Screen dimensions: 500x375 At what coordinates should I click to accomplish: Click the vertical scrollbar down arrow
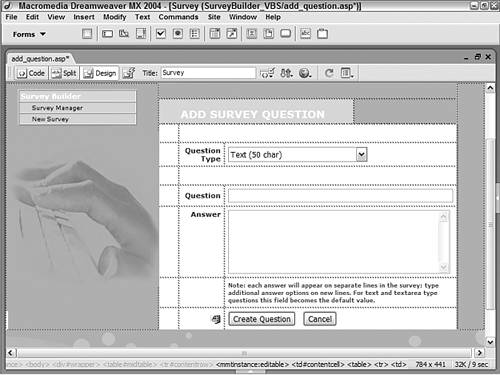click(490, 342)
